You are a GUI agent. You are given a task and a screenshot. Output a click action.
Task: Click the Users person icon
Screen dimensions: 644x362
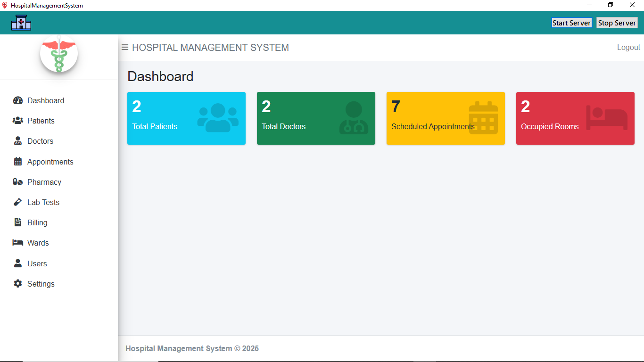pos(18,263)
